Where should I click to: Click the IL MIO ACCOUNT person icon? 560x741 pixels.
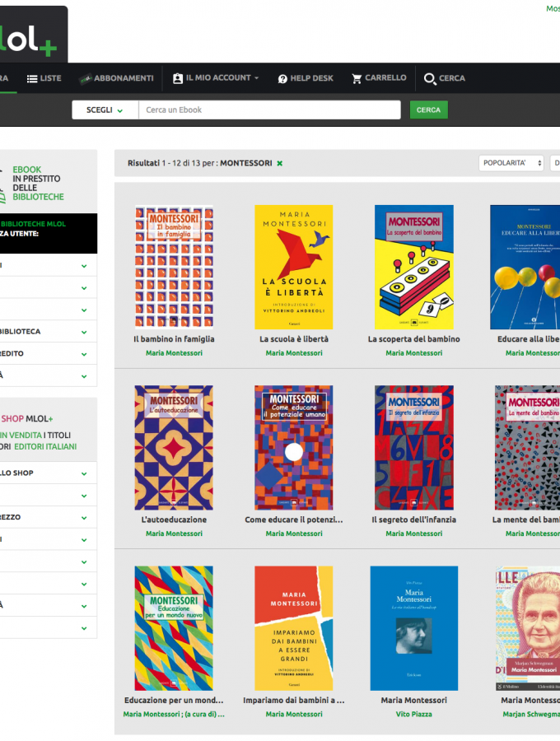pos(178,78)
